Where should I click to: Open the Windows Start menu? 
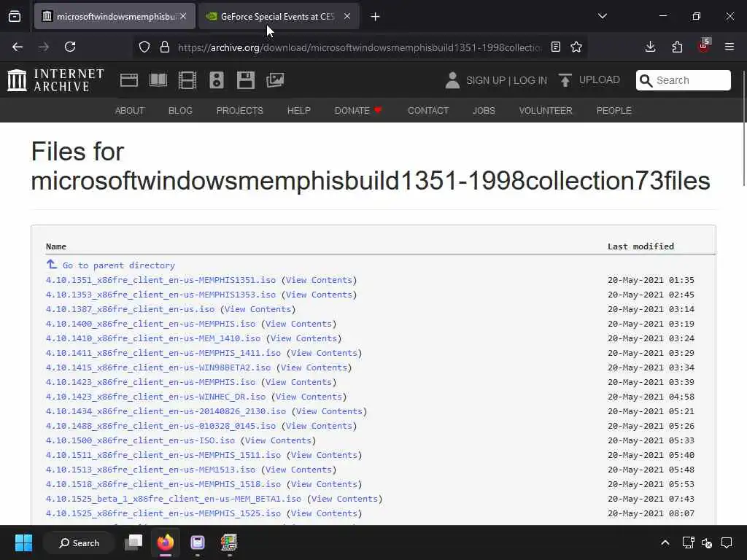pyautogui.click(x=23, y=542)
